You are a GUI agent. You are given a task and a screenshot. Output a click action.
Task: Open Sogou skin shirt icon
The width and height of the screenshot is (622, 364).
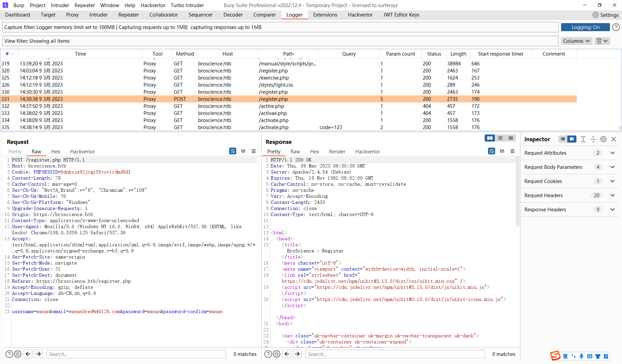click(x=598, y=356)
